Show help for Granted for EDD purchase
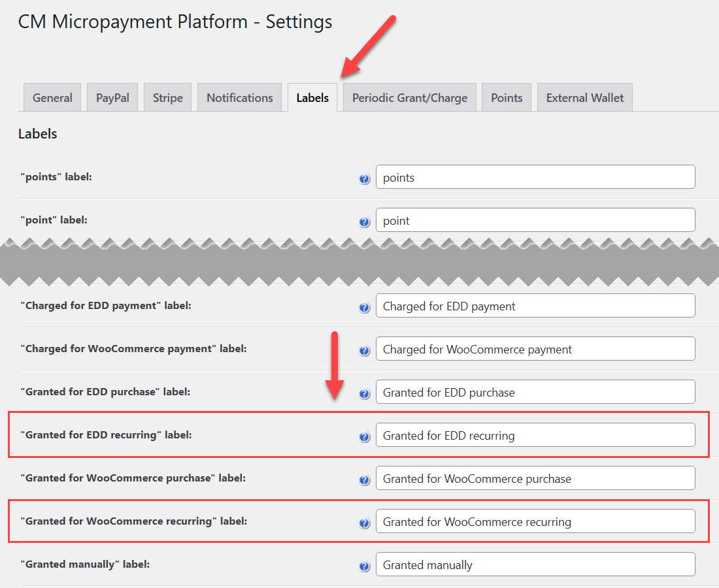This screenshot has height=588, width=719. click(365, 394)
